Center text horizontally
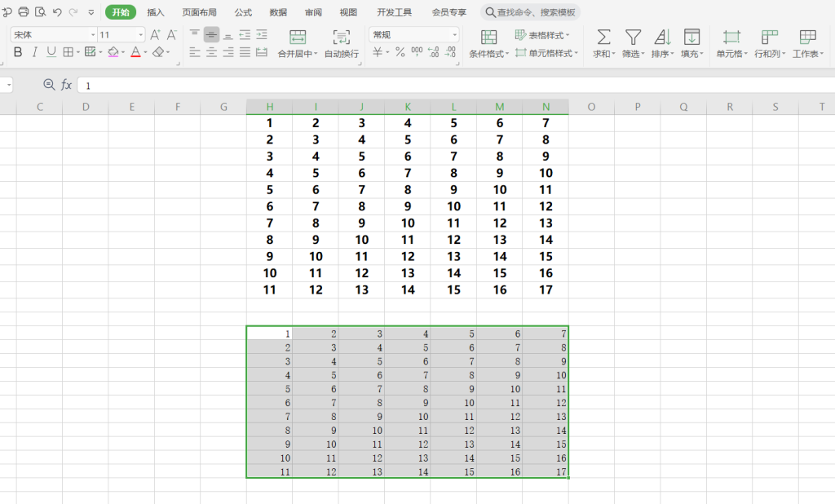Viewport: 835px width, 504px height. [211, 51]
